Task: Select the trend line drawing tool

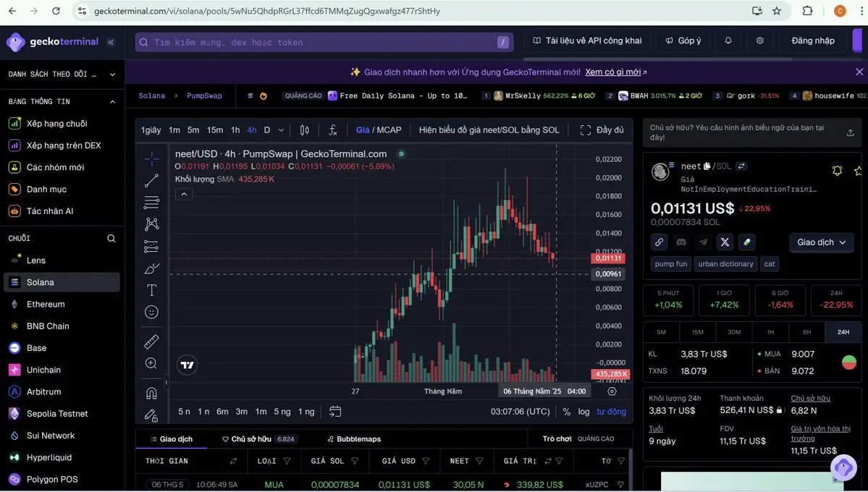Action: pyautogui.click(x=151, y=180)
